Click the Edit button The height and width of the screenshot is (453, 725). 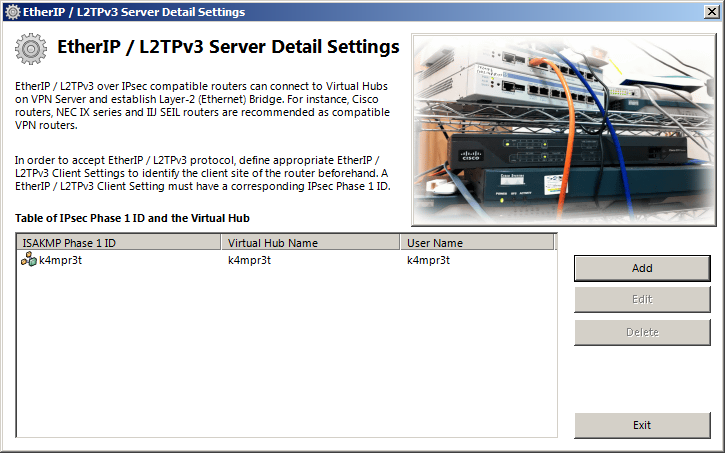pyautogui.click(x=642, y=300)
